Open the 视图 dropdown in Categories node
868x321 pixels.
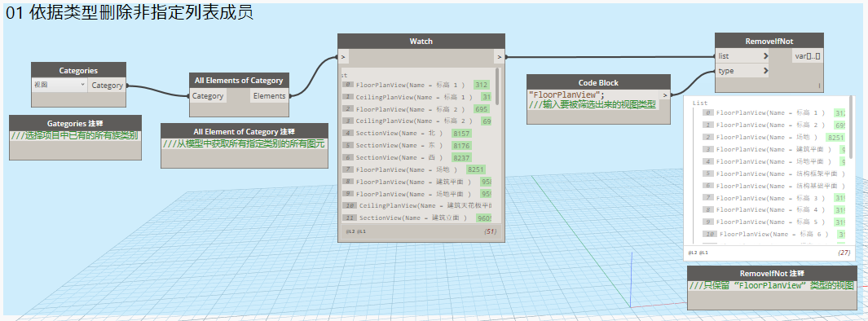(59, 85)
